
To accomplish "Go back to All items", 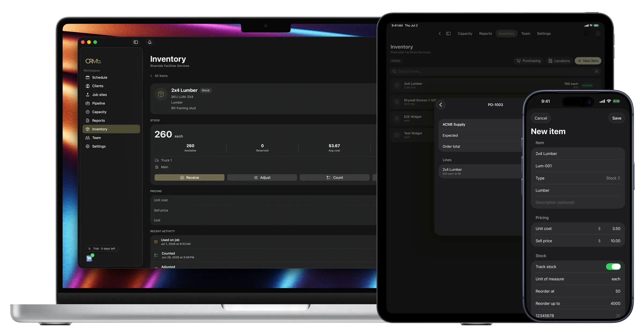I will point(159,76).
